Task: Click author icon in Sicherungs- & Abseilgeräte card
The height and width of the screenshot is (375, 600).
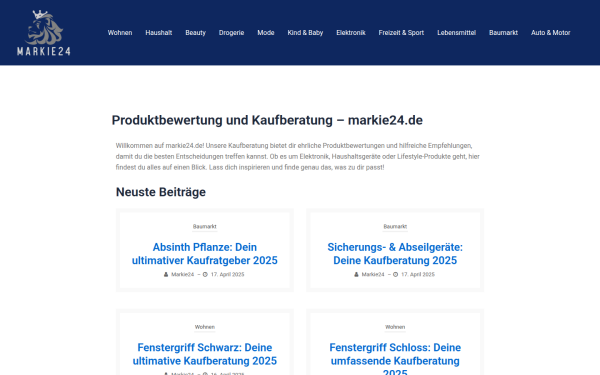Action: (356, 274)
